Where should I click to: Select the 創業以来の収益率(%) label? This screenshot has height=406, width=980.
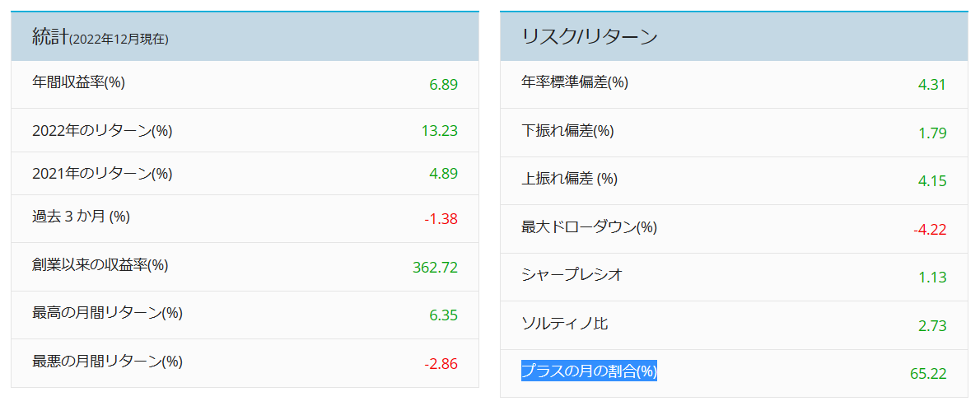[100, 265]
